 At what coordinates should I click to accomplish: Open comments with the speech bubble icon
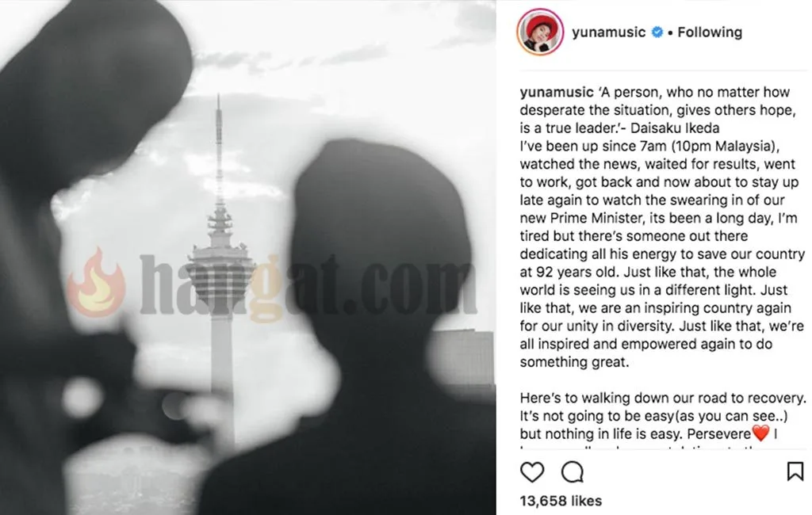coord(573,472)
